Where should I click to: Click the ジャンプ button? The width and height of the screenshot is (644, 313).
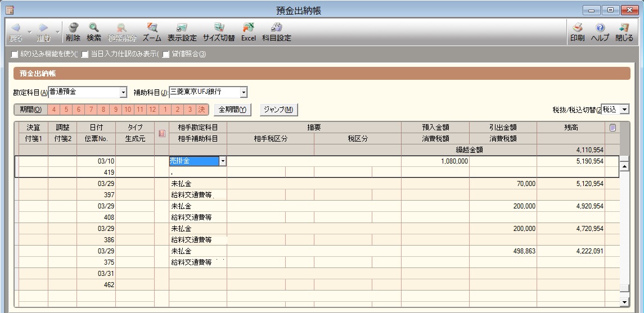[x=278, y=110]
